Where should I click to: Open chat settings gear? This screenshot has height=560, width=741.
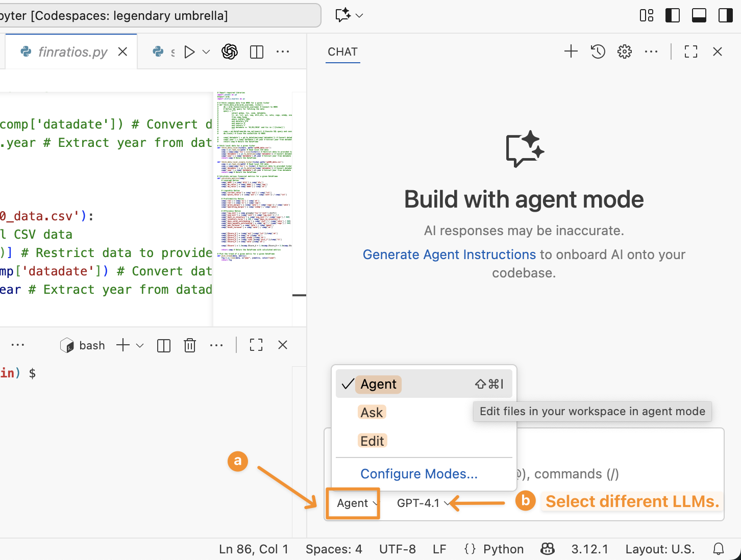click(x=625, y=52)
